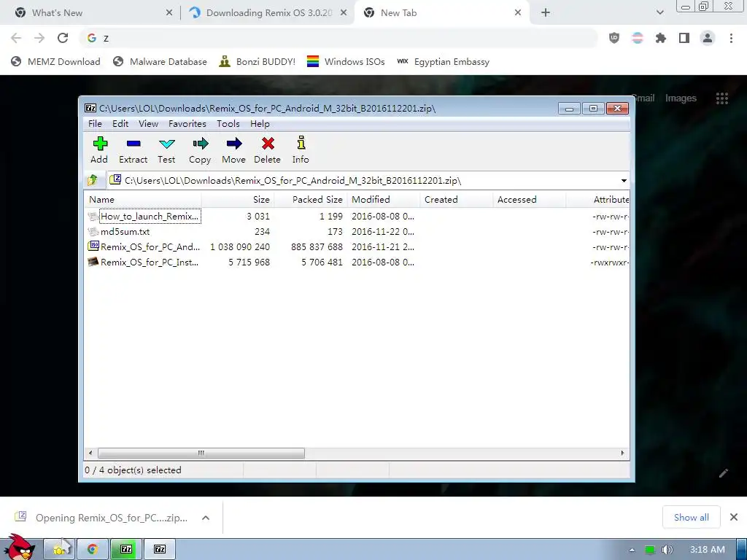Screen dimensions: 747x560
Task: Click the scroll right arrow in file list
Action: click(622, 453)
